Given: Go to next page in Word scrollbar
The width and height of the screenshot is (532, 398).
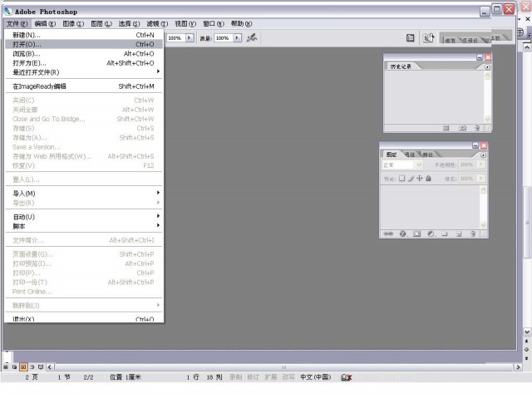Looking at the screenshot, I should click(x=526, y=358).
